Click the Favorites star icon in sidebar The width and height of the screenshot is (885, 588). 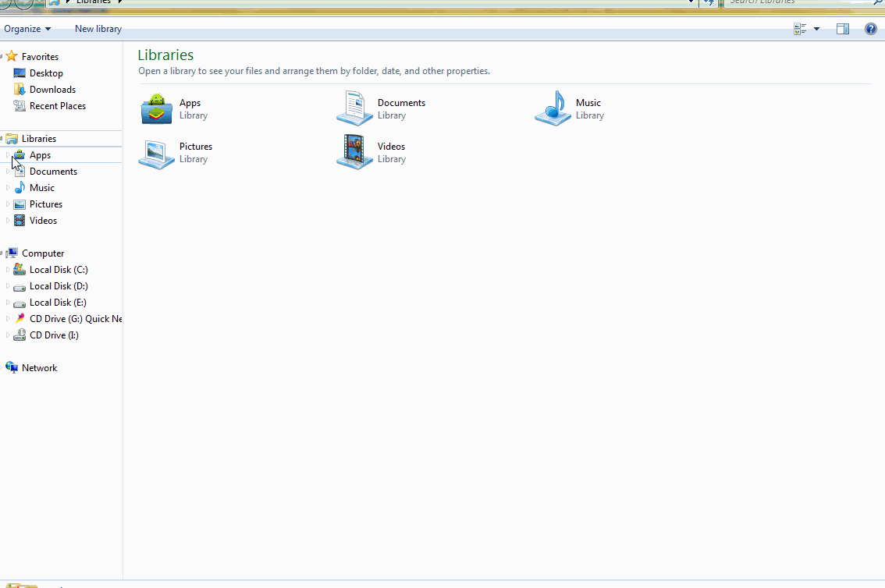click(x=12, y=56)
